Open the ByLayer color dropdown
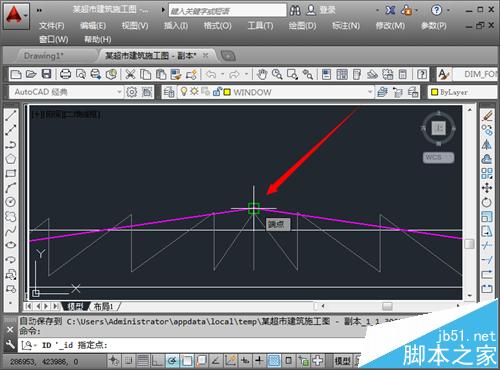The width and height of the screenshot is (500, 370). (463, 92)
